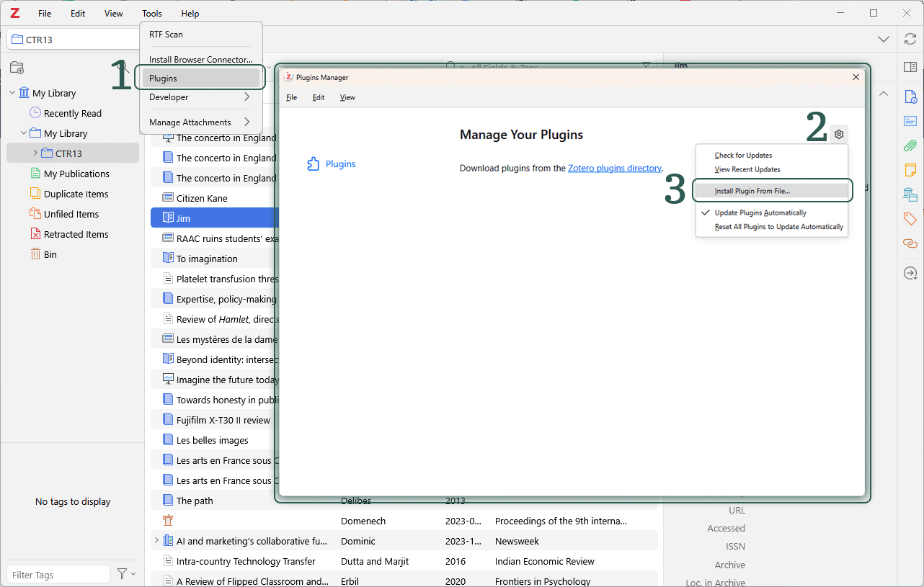
Task: Expand the AI and marketing's item row
Action: tap(156, 541)
